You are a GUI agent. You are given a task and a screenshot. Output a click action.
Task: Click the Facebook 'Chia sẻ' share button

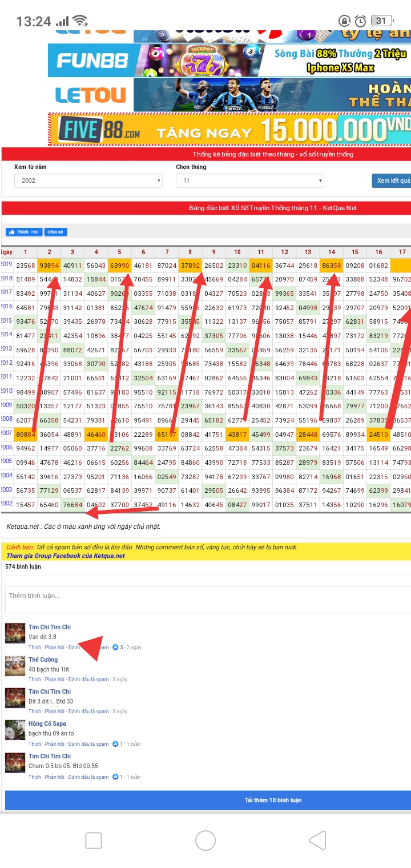[55, 232]
